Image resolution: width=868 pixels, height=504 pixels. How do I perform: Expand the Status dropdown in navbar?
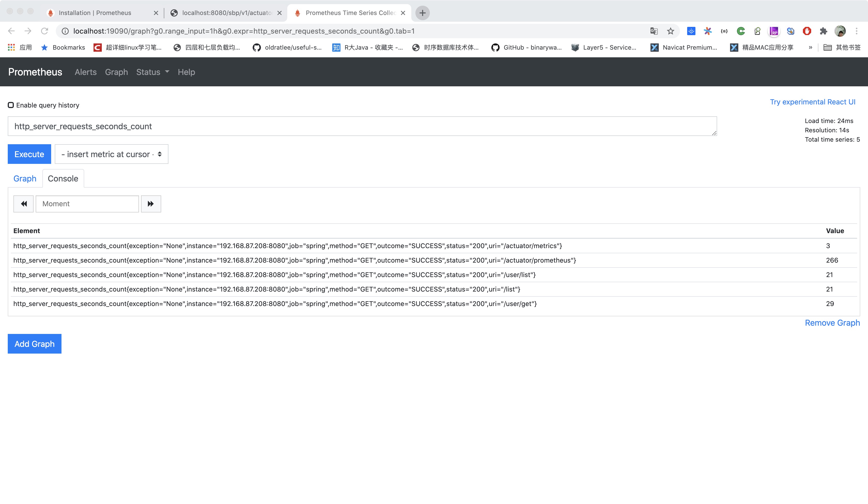(153, 72)
